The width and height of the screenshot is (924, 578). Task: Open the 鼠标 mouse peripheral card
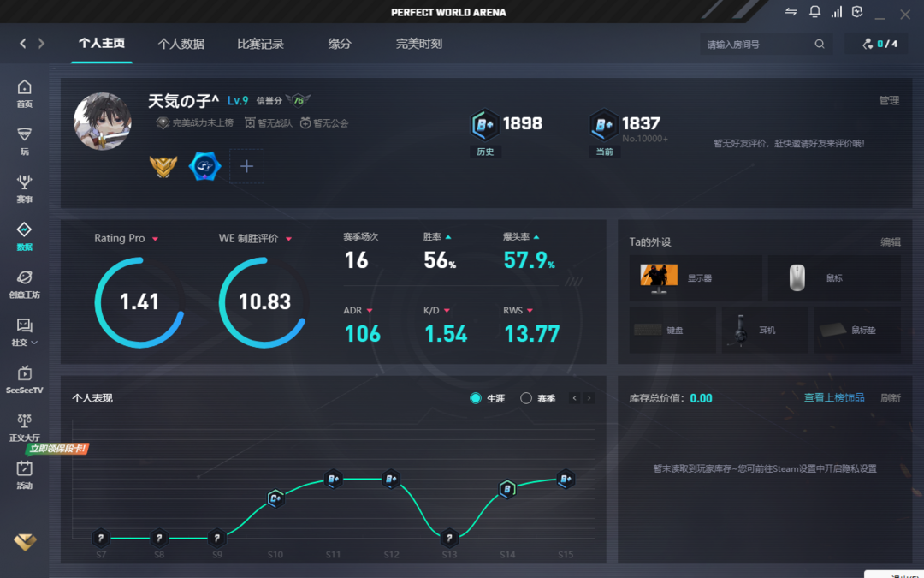(834, 277)
